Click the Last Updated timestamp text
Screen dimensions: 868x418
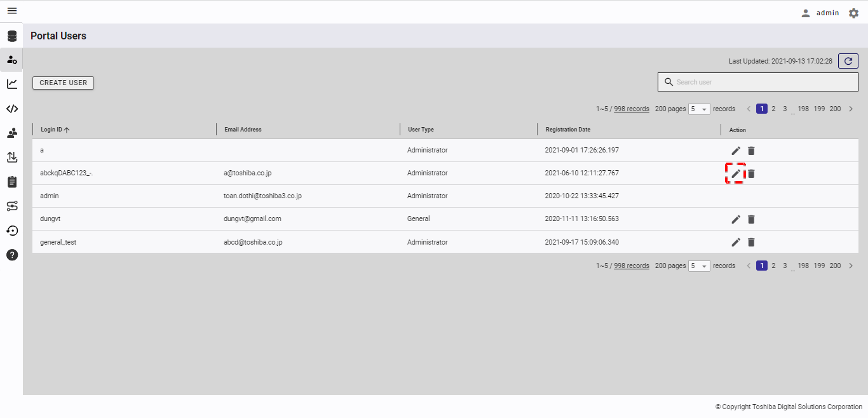coord(780,61)
